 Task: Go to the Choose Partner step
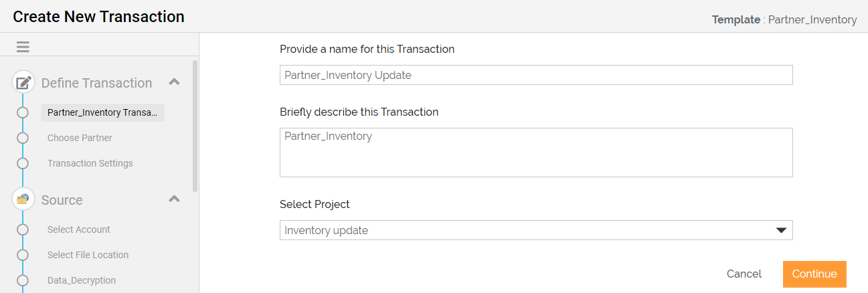(x=80, y=138)
